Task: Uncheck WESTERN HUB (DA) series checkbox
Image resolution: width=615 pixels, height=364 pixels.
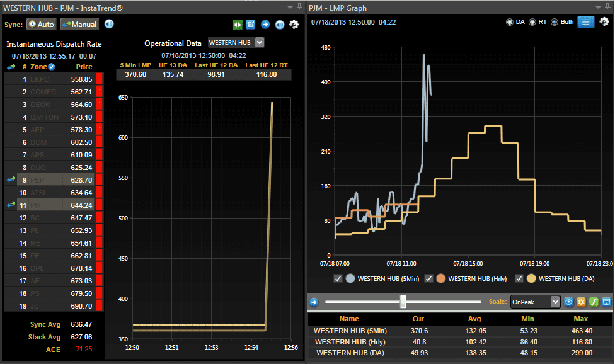Action: coord(519,278)
